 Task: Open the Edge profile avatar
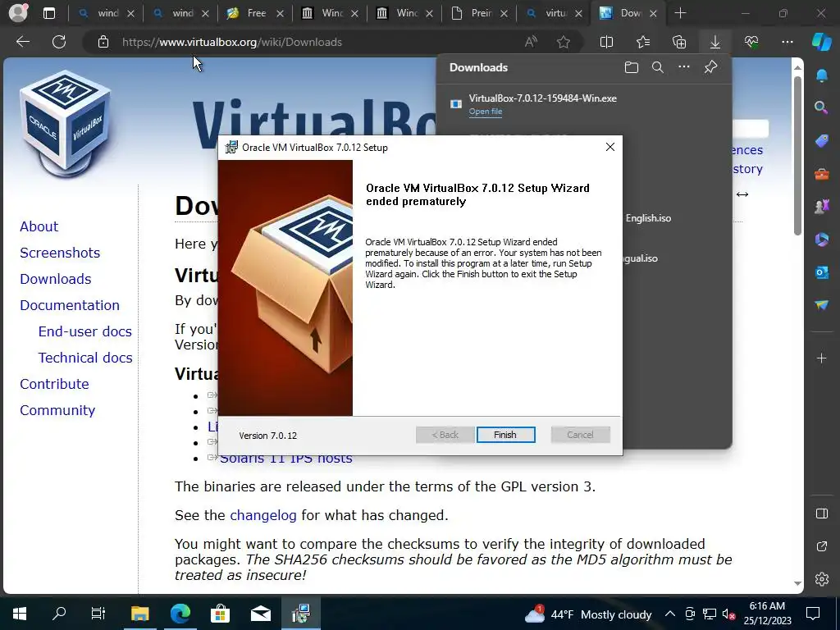(18, 13)
